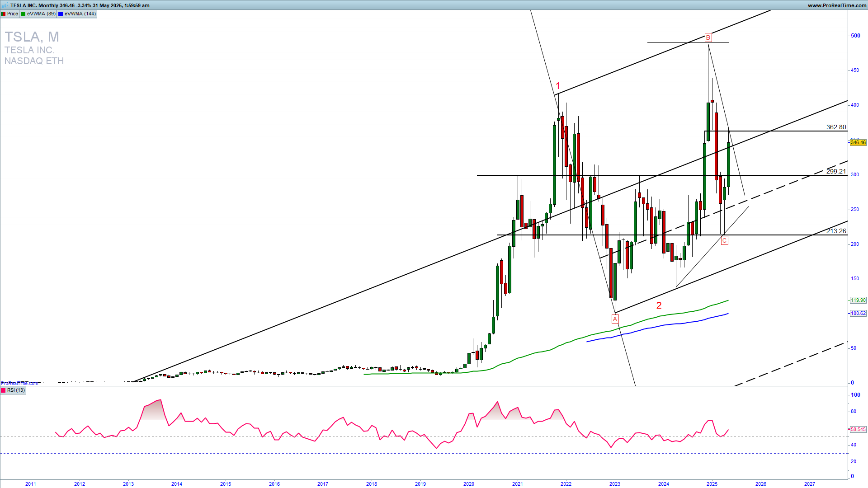The image size is (868, 488).
Task: Click the 2020 label on time axis
Action: (x=469, y=484)
